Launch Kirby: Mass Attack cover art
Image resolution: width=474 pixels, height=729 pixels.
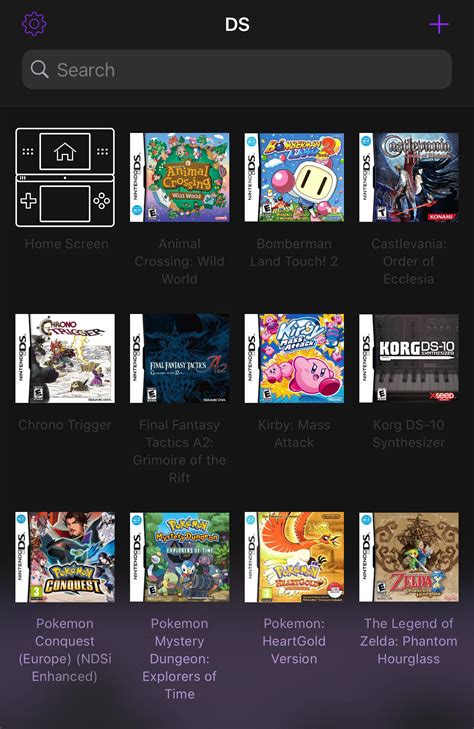[294, 358]
